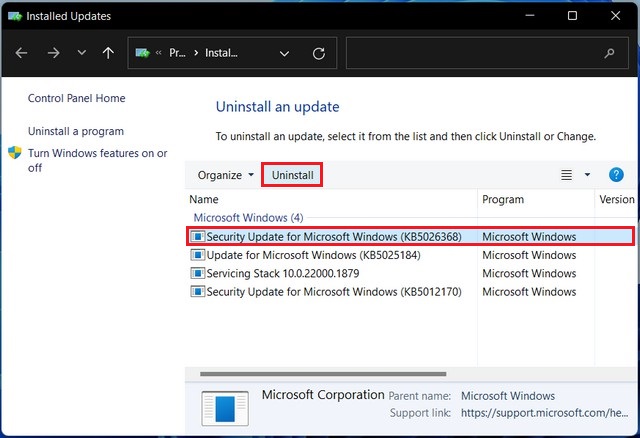Viewport: 640px width, 438px height.
Task: Select the 'Instal...' breadcrumb in address bar
Action: [x=221, y=53]
